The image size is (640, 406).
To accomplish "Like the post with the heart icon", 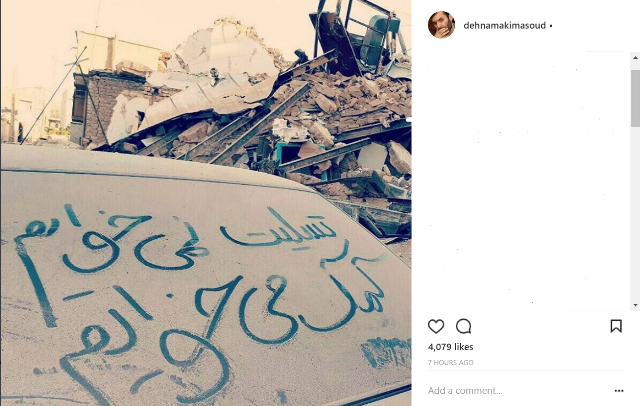I will pyautogui.click(x=436, y=326).
